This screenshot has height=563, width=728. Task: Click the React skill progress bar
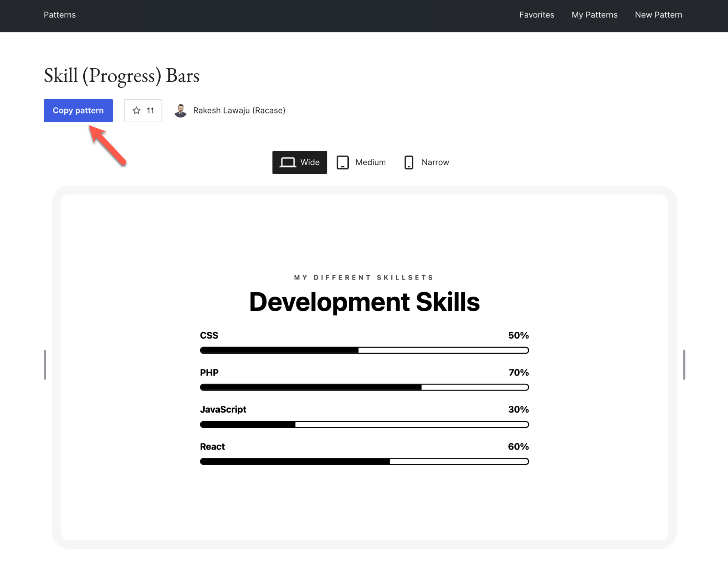click(x=364, y=461)
